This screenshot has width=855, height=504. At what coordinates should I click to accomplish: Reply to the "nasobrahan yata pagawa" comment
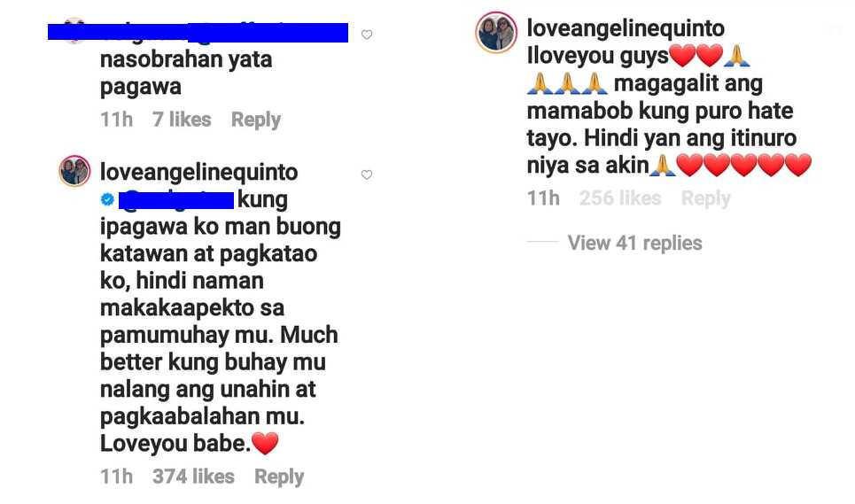tap(256, 120)
